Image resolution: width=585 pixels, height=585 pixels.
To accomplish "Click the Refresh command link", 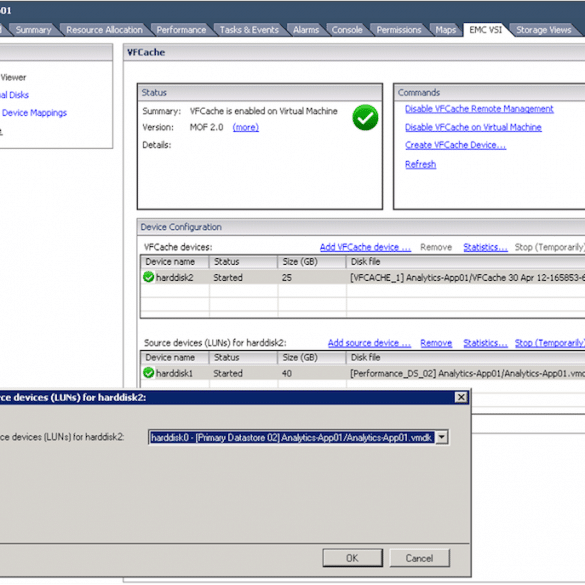I will 420,164.
